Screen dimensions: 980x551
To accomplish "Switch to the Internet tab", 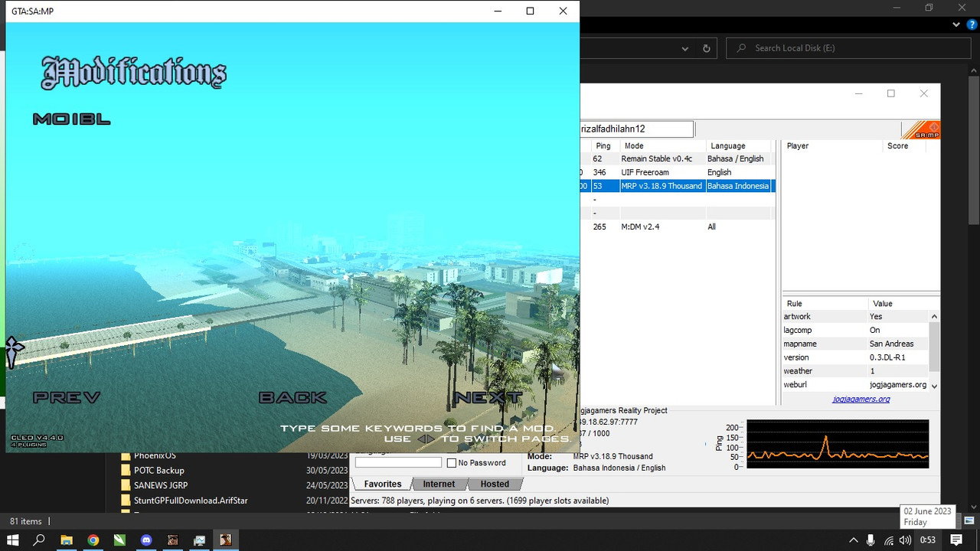I will coord(439,484).
